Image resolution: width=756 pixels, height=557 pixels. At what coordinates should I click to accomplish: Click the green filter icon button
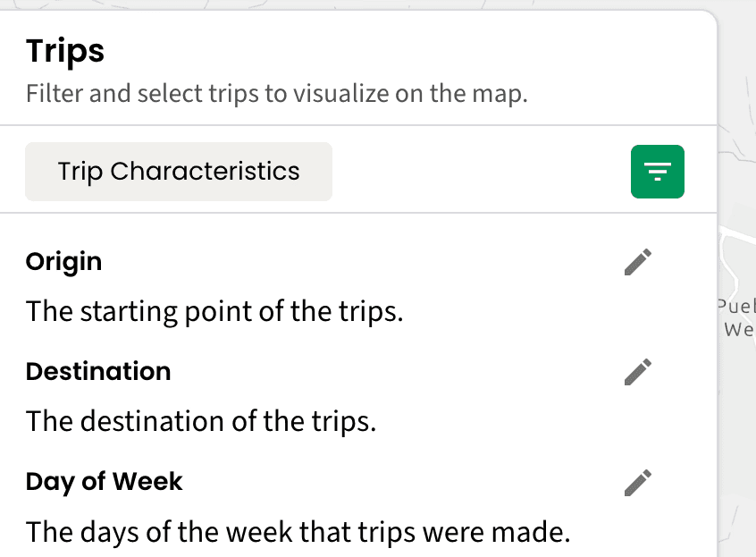coord(657,171)
